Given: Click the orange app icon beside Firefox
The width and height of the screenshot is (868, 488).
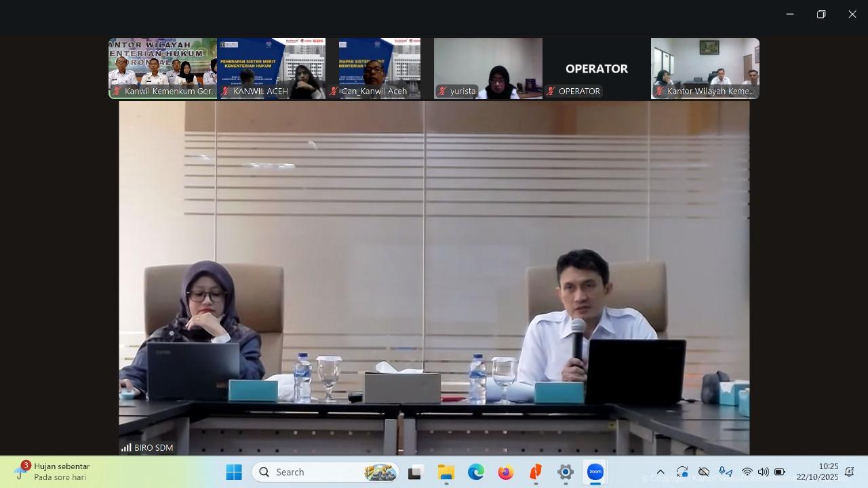Looking at the screenshot, I should (536, 472).
